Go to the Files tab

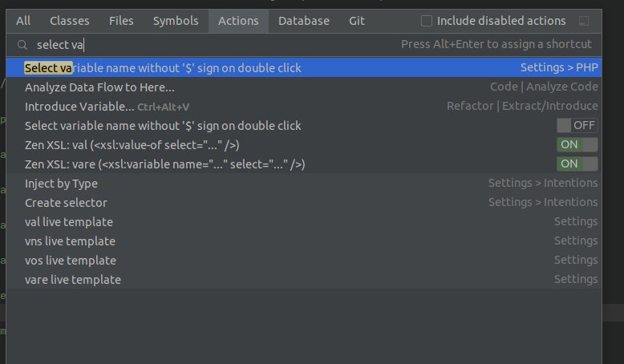click(x=121, y=21)
